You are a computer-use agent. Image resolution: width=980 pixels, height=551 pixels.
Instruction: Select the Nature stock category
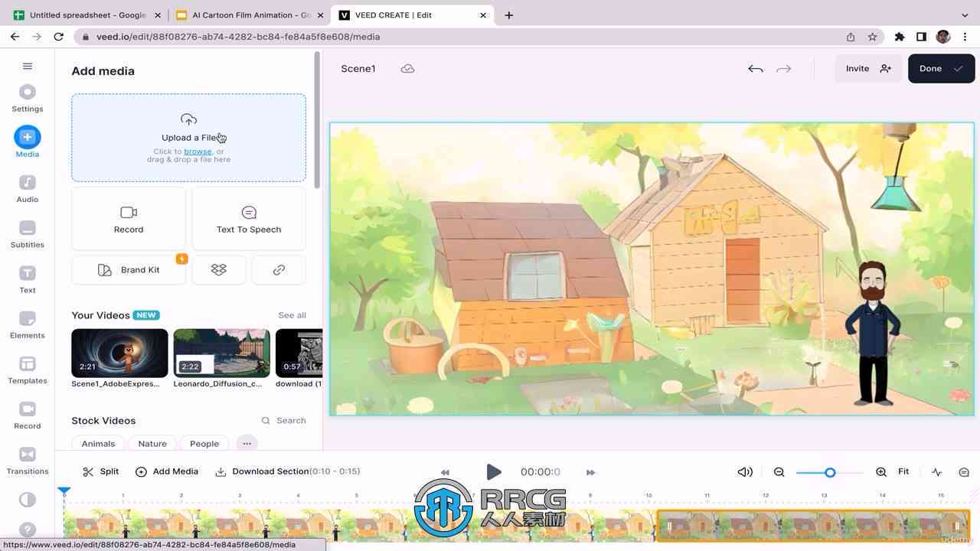152,443
